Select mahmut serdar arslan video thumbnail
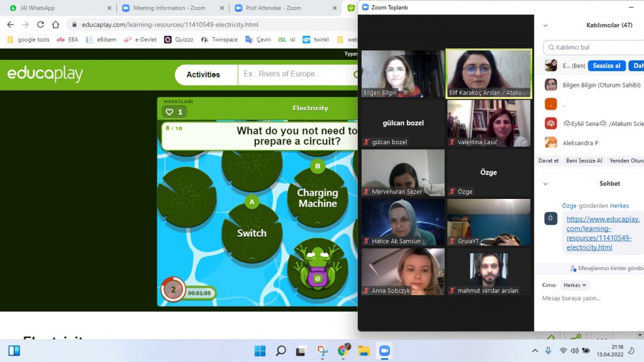Viewport: 644px width, 362px height. 489,271
